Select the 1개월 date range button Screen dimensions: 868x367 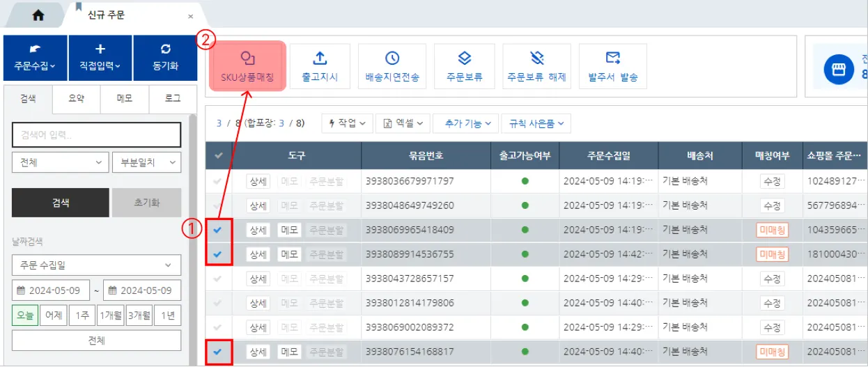coord(110,315)
